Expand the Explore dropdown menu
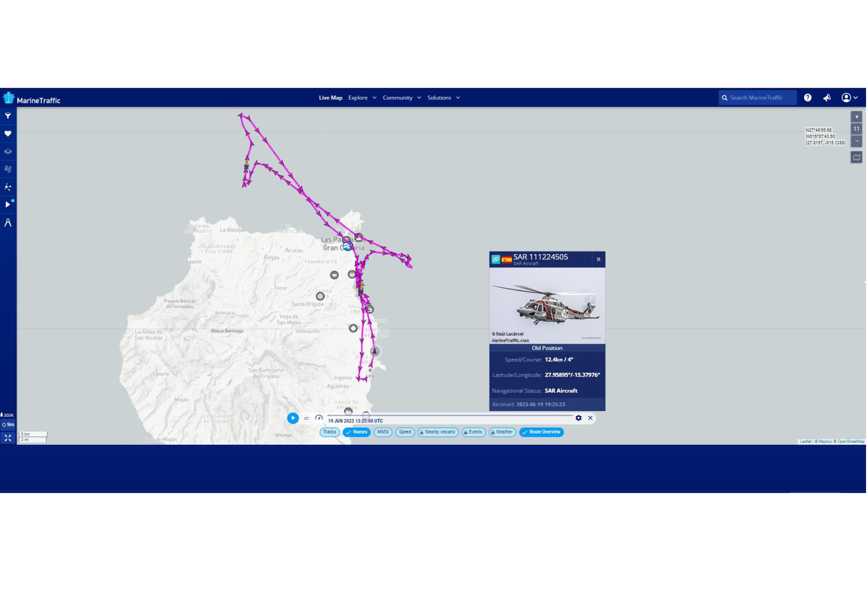This screenshot has height=614, width=868. click(x=362, y=98)
